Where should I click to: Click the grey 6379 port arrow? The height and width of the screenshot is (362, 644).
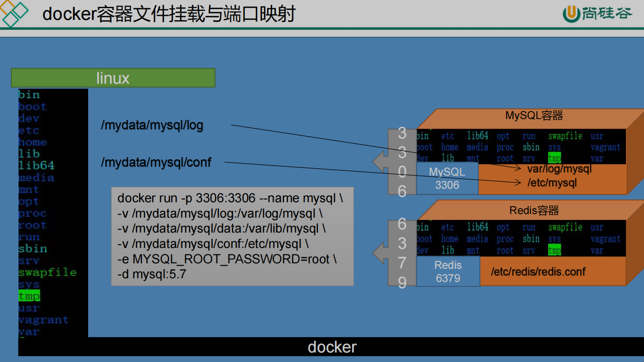coord(394,253)
